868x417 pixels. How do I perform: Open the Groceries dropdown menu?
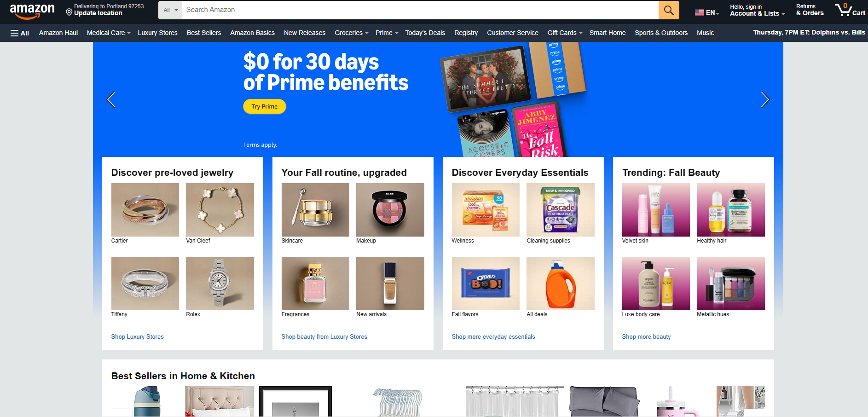(352, 33)
